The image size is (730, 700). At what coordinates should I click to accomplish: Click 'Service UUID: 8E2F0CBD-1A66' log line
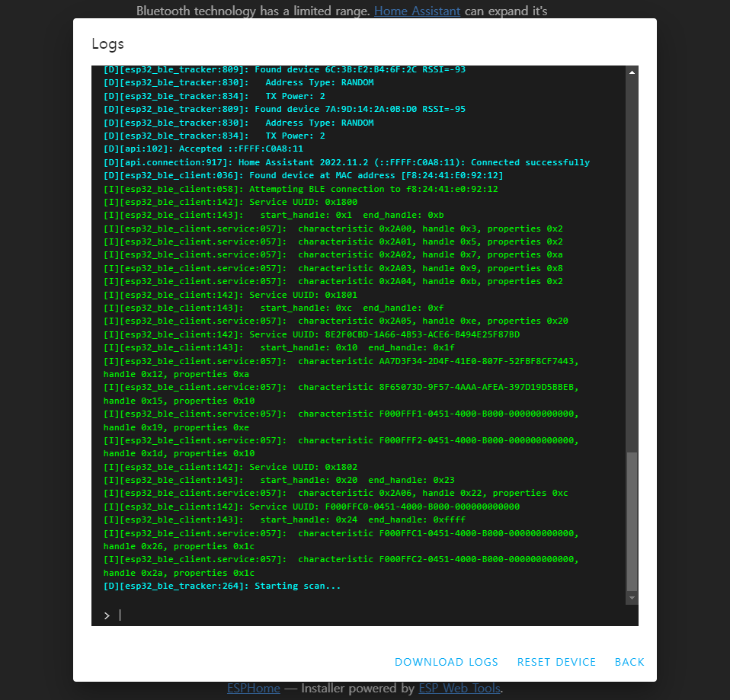coord(312,334)
